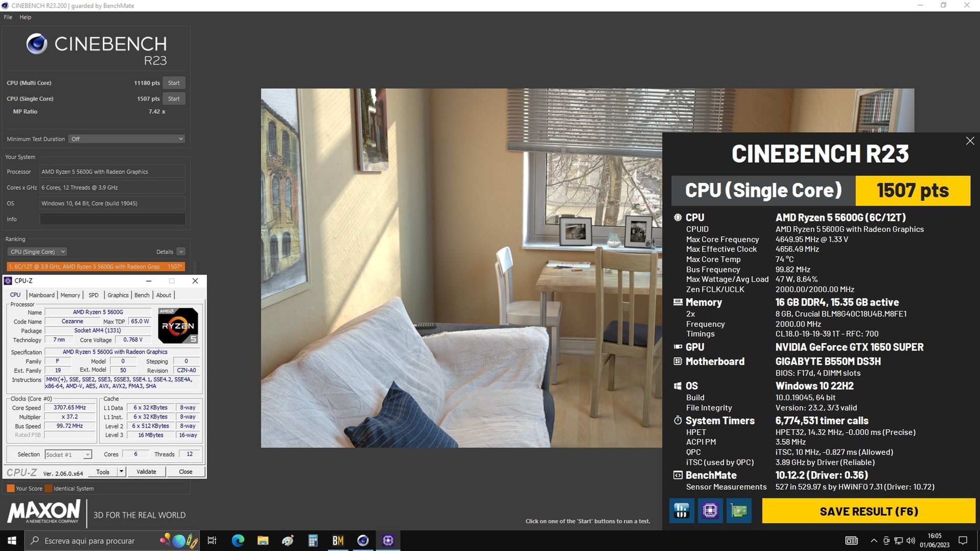Launch CPU-Z icon in BenchMate panel

(710, 510)
